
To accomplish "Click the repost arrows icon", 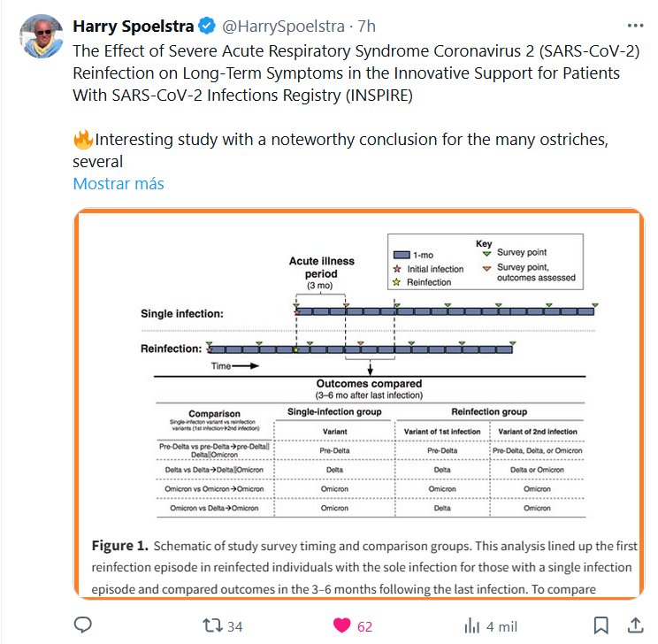I will [212, 625].
